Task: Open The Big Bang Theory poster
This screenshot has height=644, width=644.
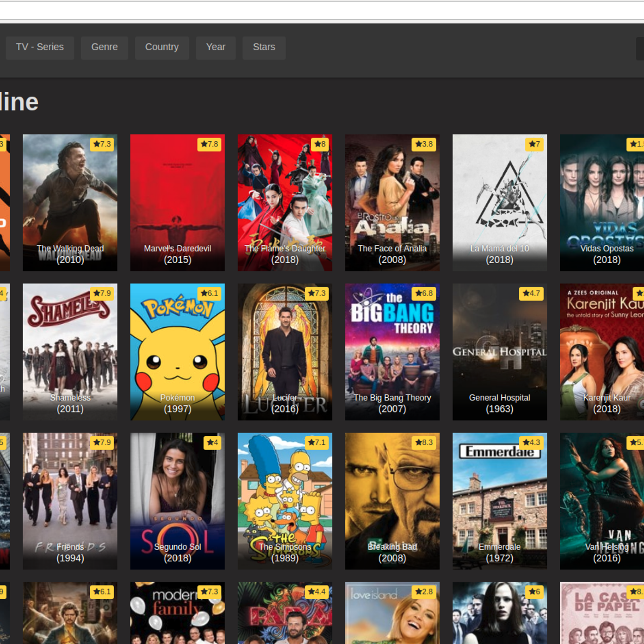Action: point(392,352)
